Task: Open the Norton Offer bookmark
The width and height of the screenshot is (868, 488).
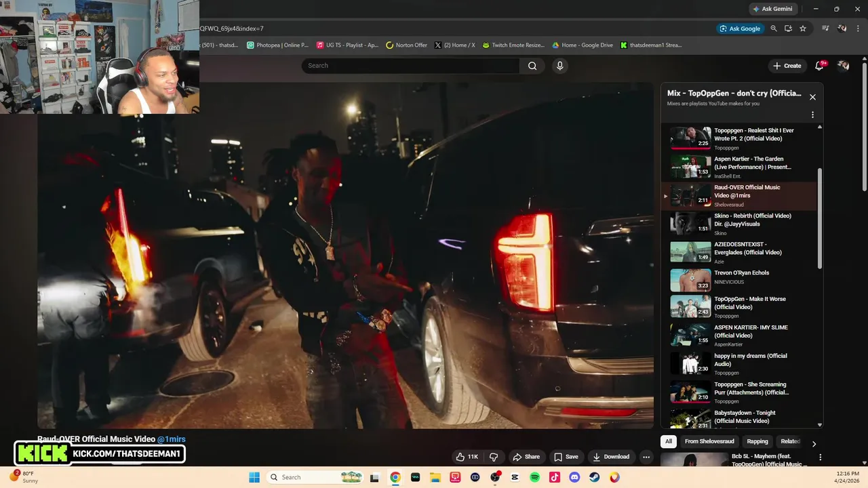Action: [x=406, y=45]
